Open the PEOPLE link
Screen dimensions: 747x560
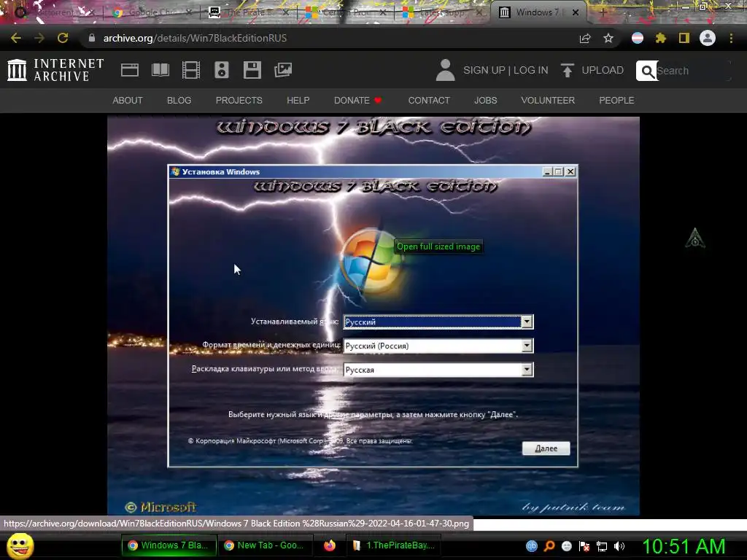616,101
